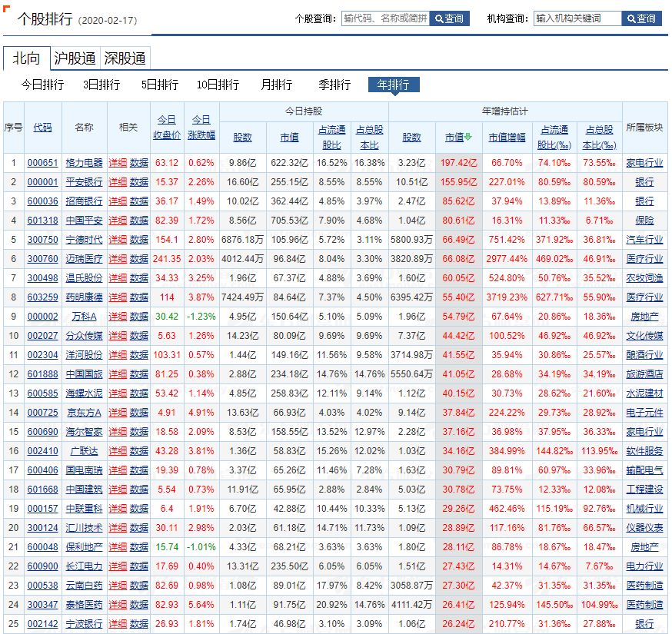Open stock code 600048 link
This screenshot has height=634, width=672.
click(x=42, y=547)
